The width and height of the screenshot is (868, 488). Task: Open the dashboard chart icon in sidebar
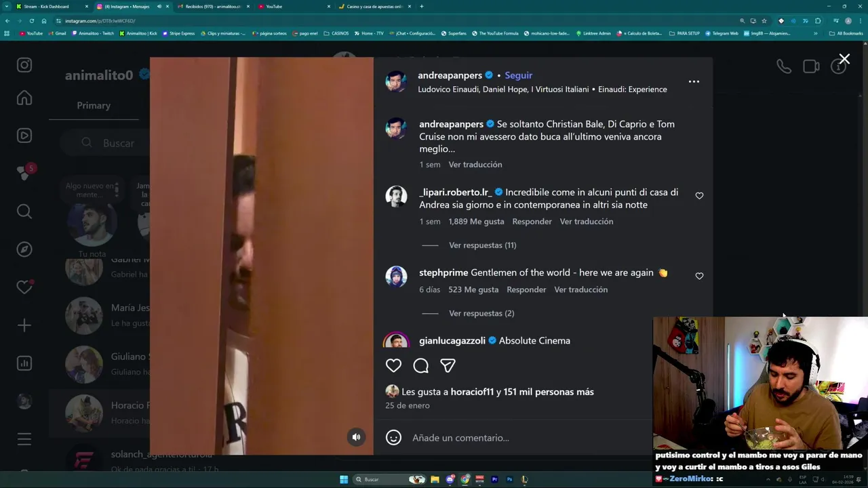pyautogui.click(x=24, y=363)
